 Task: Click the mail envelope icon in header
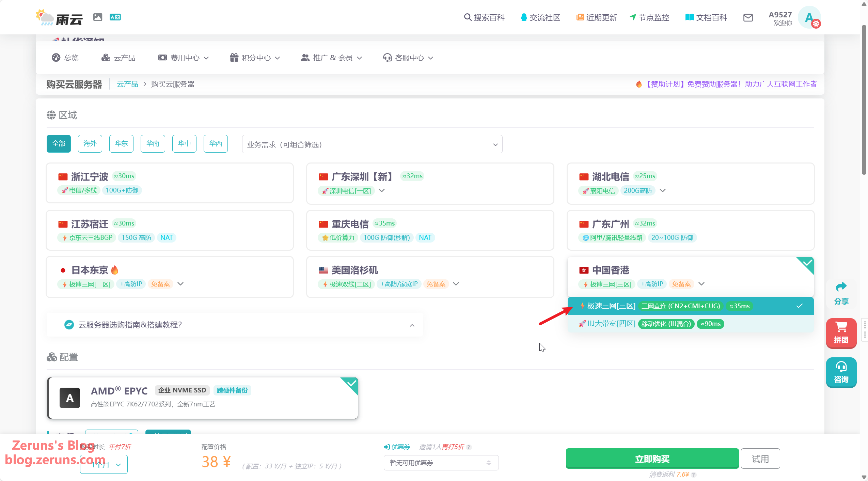coord(748,18)
